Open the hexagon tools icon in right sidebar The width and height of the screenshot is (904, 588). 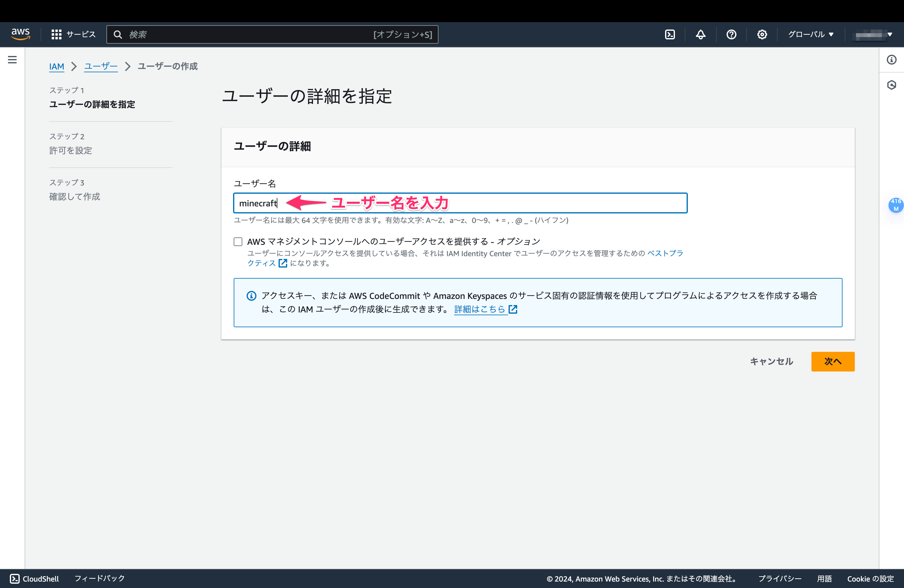click(x=892, y=85)
